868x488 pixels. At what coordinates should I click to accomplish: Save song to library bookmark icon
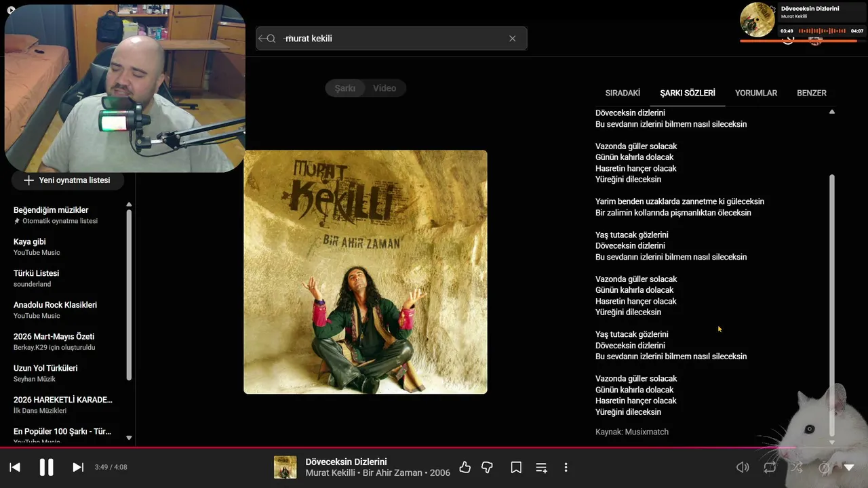coord(516,467)
